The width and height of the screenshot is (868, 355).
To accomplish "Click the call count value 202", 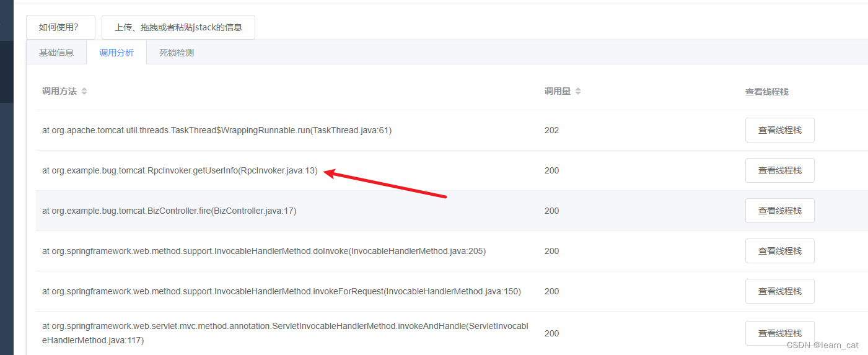I will pyautogui.click(x=551, y=130).
